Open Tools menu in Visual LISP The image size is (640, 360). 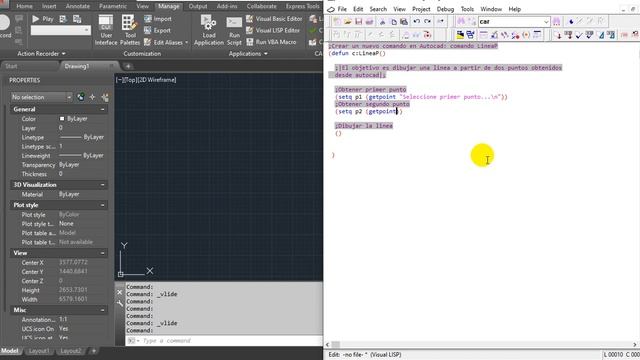[x=467, y=9]
